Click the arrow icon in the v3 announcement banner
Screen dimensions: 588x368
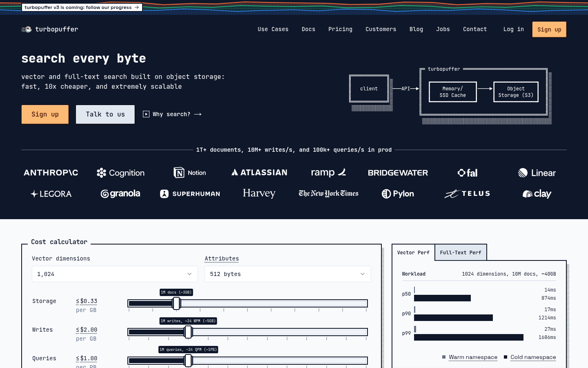[137, 7]
